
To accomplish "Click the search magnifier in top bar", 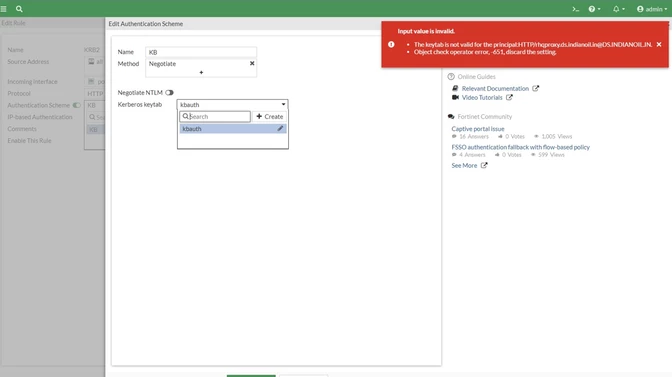I will pyautogui.click(x=19, y=9).
